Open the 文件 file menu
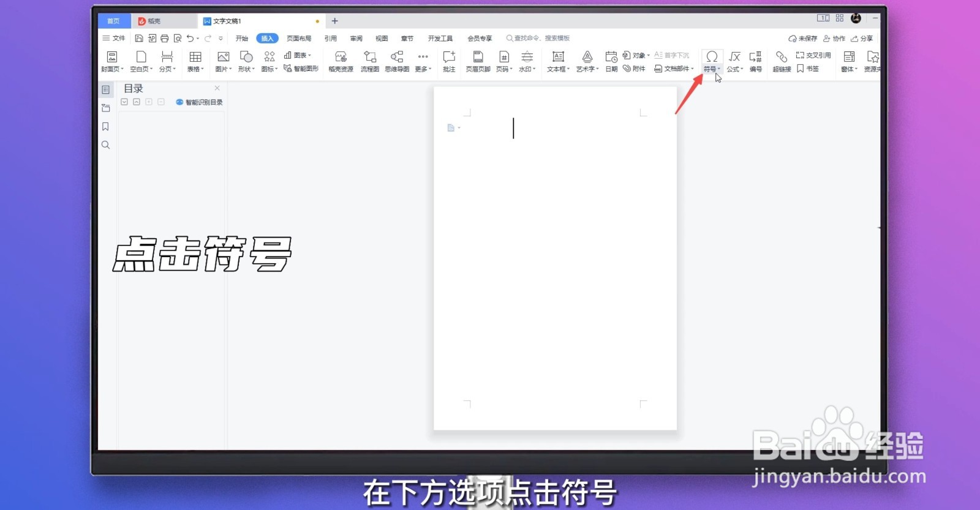The width and height of the screenshot is (980, 510). pos(114,38)
